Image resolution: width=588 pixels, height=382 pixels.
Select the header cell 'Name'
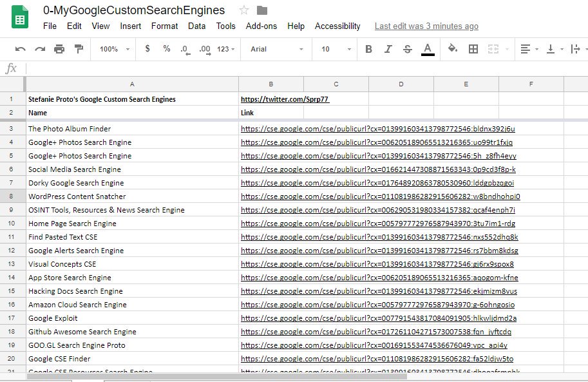click(x=132, y=113)
